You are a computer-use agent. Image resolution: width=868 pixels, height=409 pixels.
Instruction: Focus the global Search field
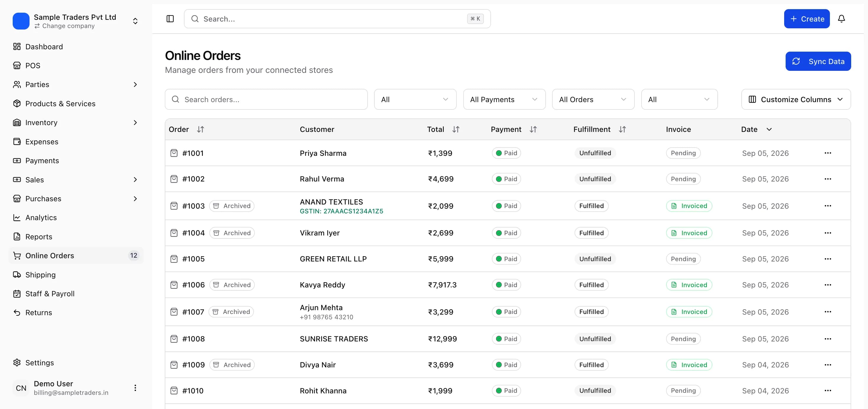337,19
